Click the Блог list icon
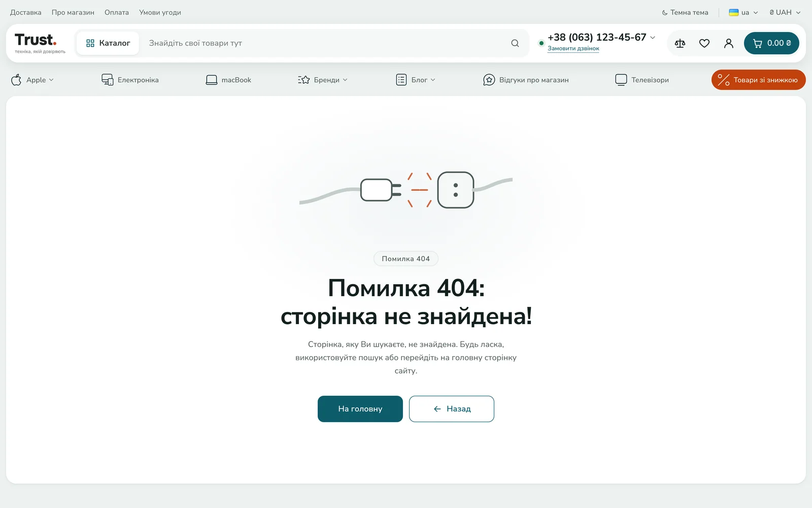Image resolution: width=812 pixels, height=508 pixels. [401, 80]
